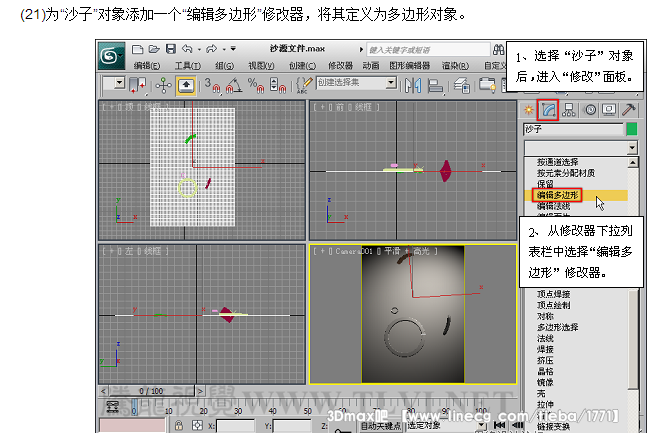
Task: Click the Undo arrow icon
Action: coord(187,49)
